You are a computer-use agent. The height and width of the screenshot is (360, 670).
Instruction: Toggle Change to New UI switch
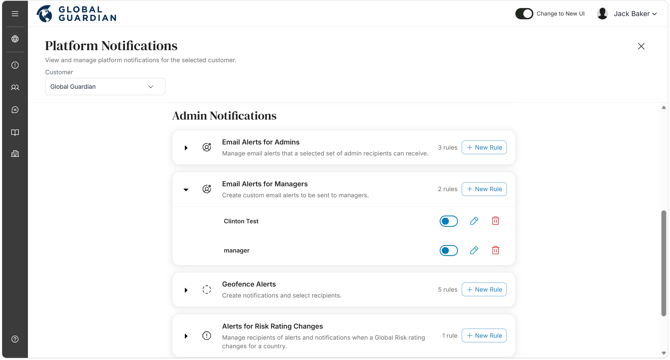click(x=524, y=14)
